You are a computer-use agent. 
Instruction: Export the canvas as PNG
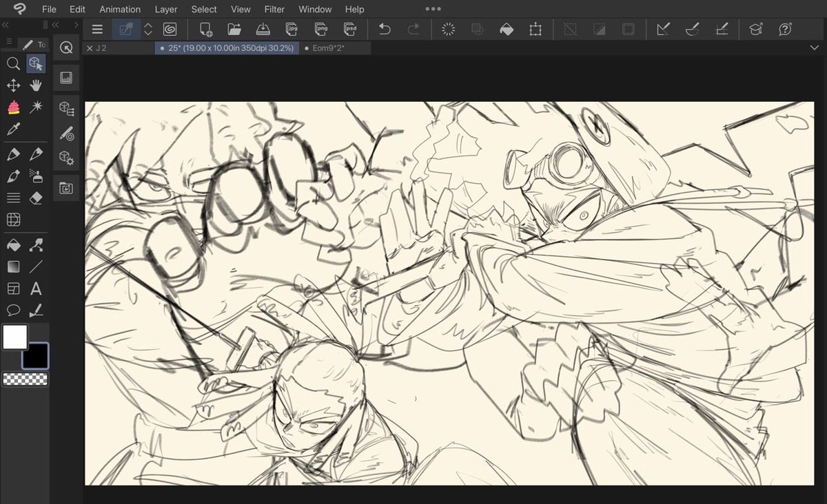pyautogui.click(x=320, y=30)
